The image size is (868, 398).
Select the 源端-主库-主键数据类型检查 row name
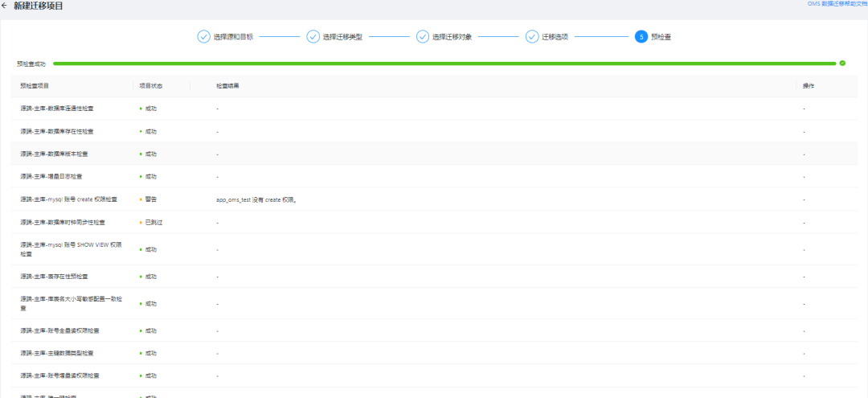pos(56,353)
